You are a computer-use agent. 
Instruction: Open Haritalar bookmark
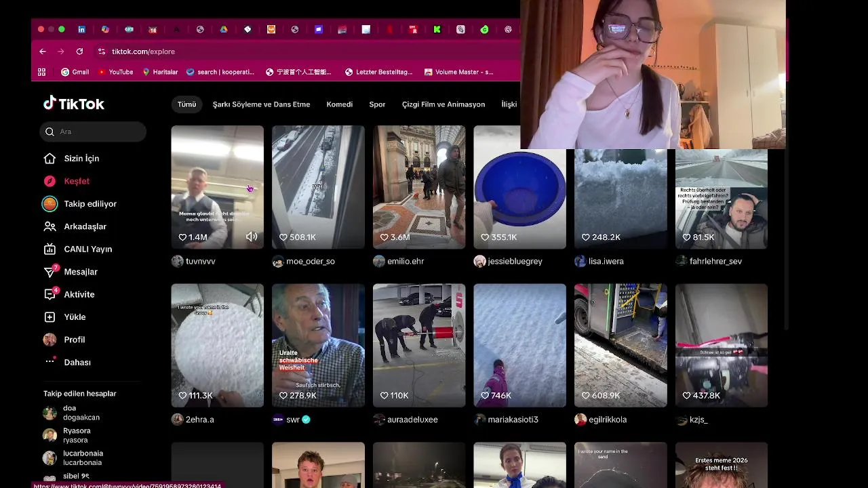pos(160,72)
